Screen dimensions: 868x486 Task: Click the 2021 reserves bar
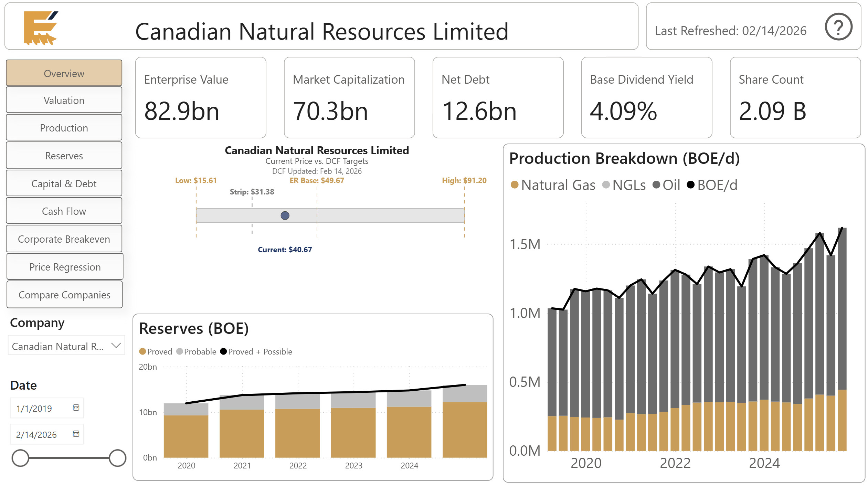pyautogui.click(x=242, y=426)
